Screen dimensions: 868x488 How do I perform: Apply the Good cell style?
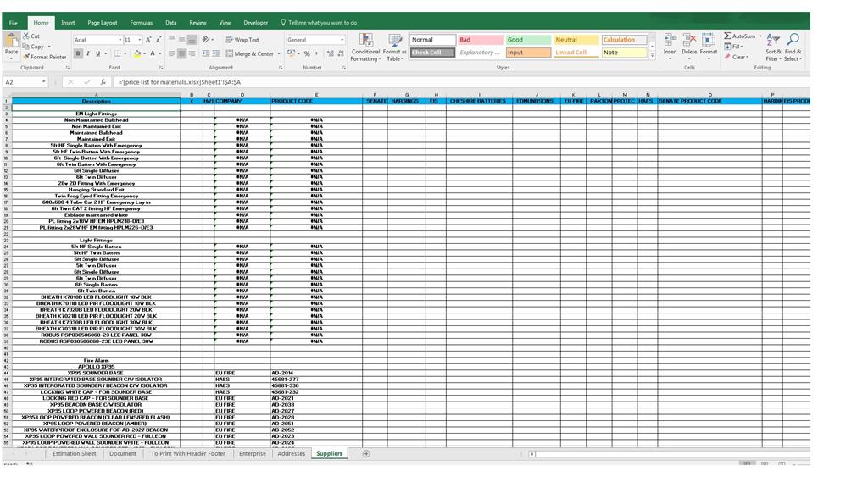528,40
